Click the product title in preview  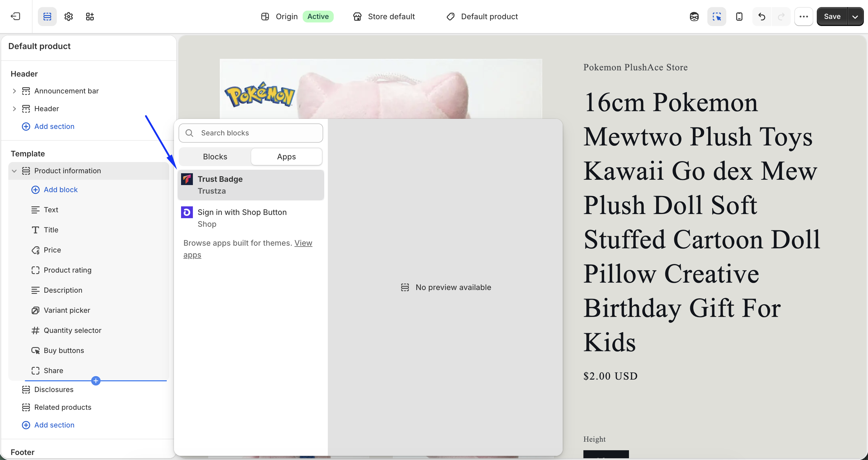tap(701, 222)
